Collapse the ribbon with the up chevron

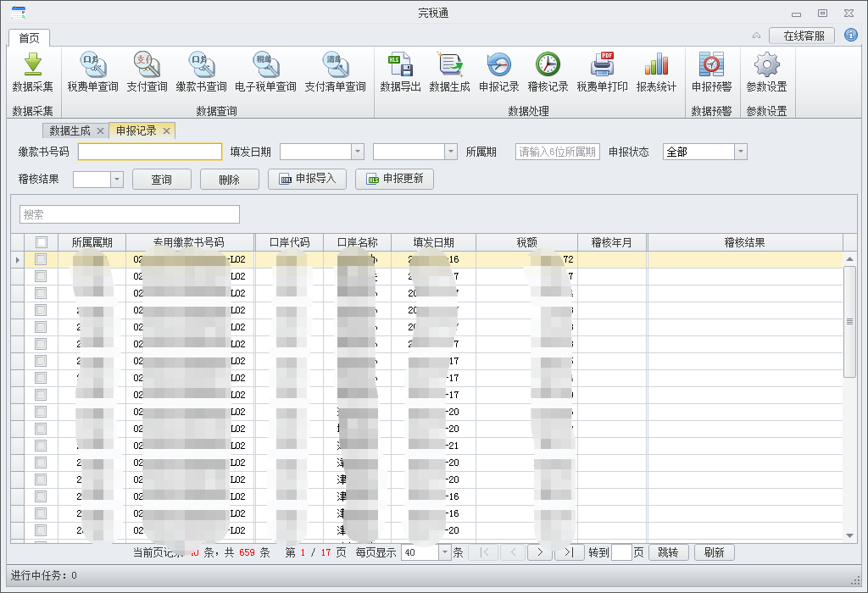756,36
